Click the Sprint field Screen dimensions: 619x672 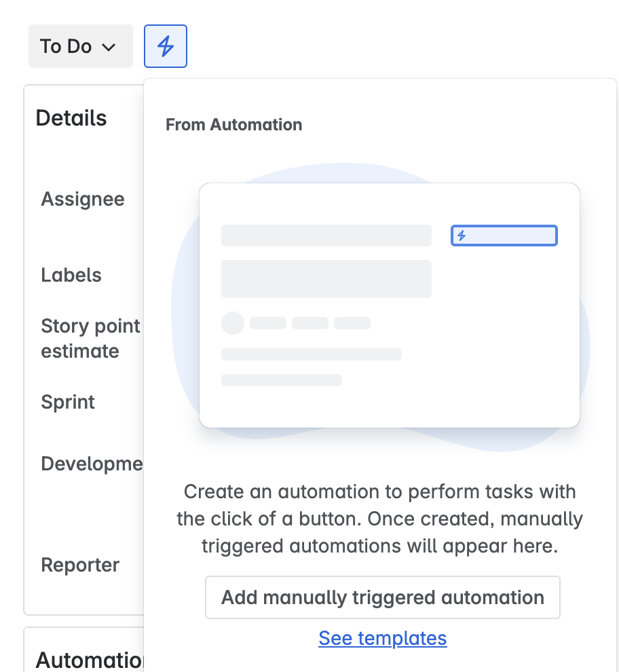pos(67,402)
